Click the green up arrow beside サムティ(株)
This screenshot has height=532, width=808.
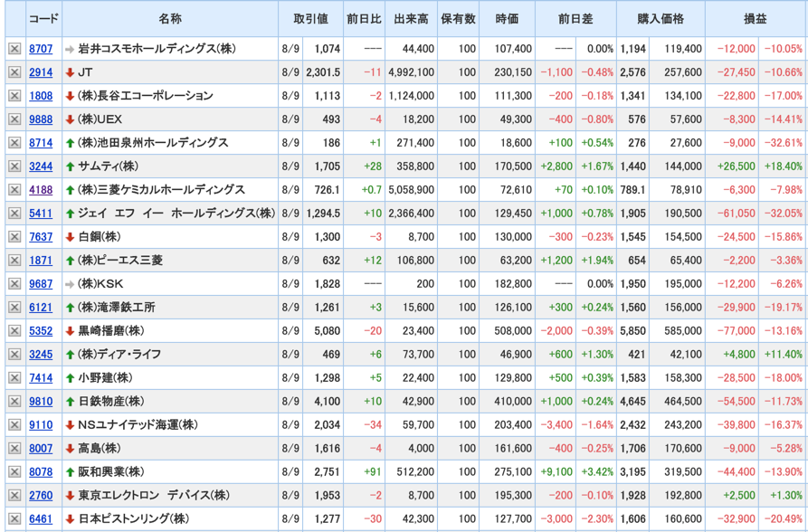(x=70, y=166)
